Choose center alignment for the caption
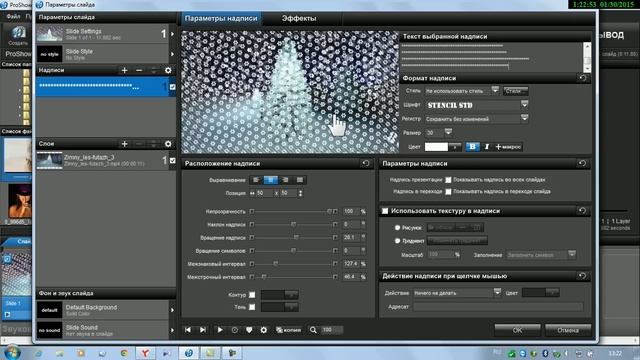The width and height of the screenshot is (640, 360). tap(271, 180)
